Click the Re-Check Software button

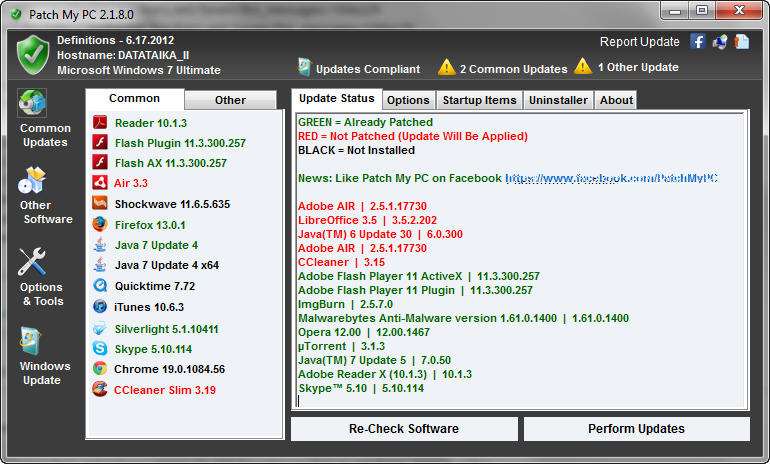pos(404,429)
